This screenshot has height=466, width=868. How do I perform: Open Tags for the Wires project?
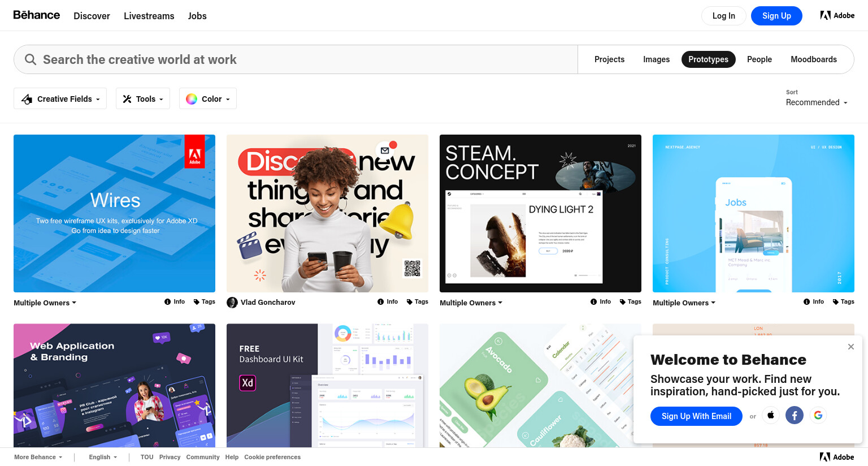205,302
